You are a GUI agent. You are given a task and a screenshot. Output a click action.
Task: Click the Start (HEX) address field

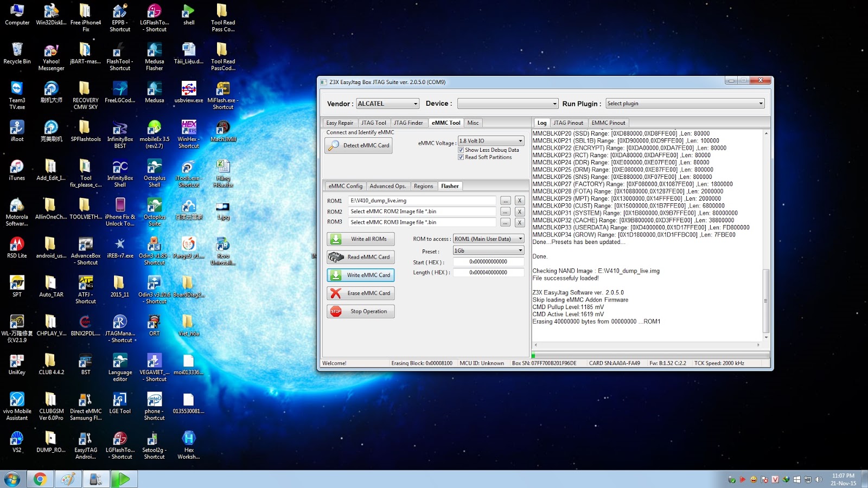point(489,261)
